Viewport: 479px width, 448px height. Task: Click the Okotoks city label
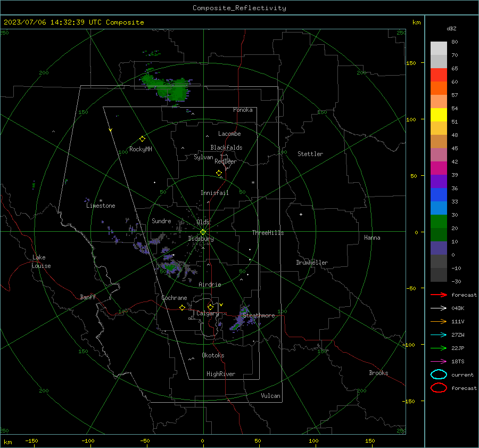click(x=213, y=355)
